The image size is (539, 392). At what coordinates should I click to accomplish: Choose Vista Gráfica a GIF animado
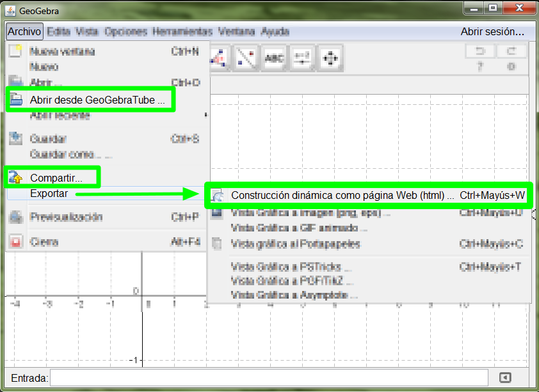(370, 228)
